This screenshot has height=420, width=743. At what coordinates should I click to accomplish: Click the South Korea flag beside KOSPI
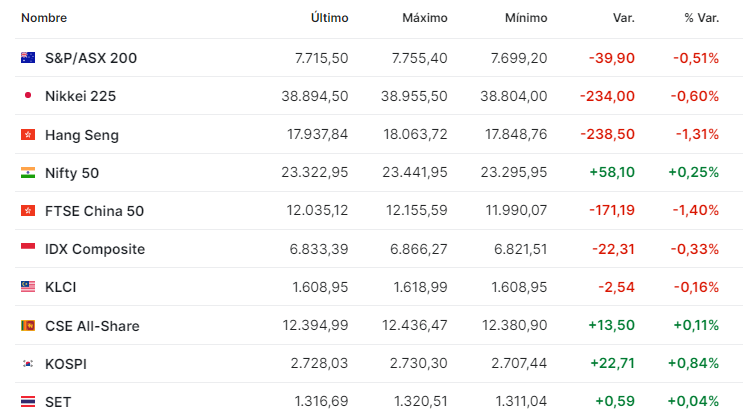(x=28, y=364)
